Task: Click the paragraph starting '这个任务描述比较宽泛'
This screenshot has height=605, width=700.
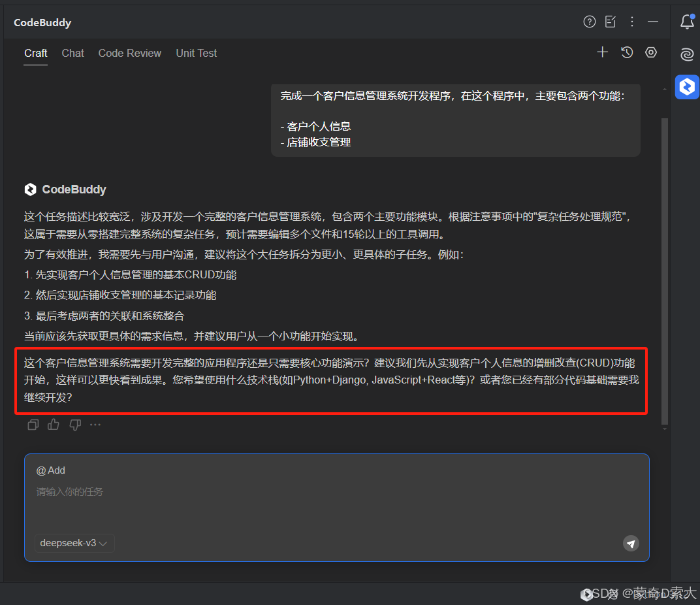Action: [x=328, y=225]
